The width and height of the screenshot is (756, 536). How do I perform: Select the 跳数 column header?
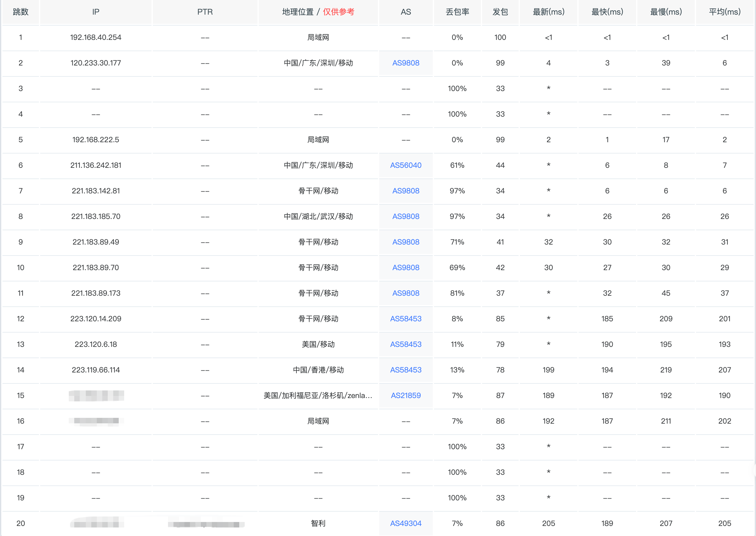[x=20, y=12]
